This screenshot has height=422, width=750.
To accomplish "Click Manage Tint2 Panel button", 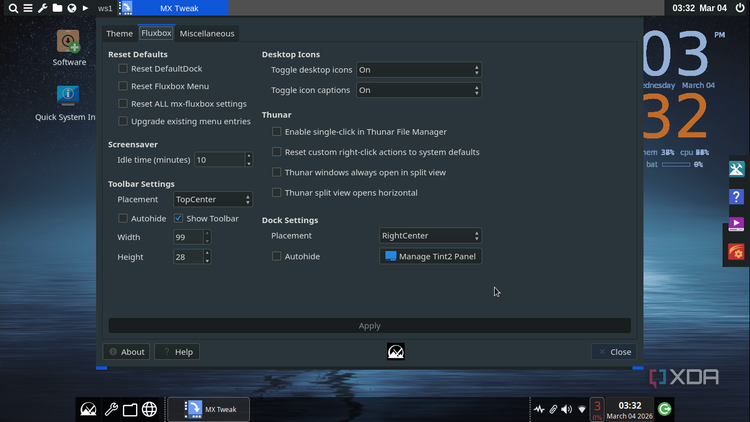I will [x=430, y=256].
